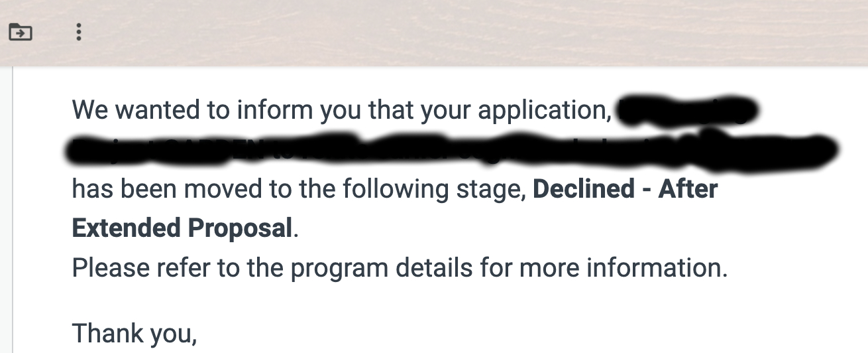Click the redacted blacked-out application title line
Viewport: 868px width, 353px height.
tap(451, 150)
